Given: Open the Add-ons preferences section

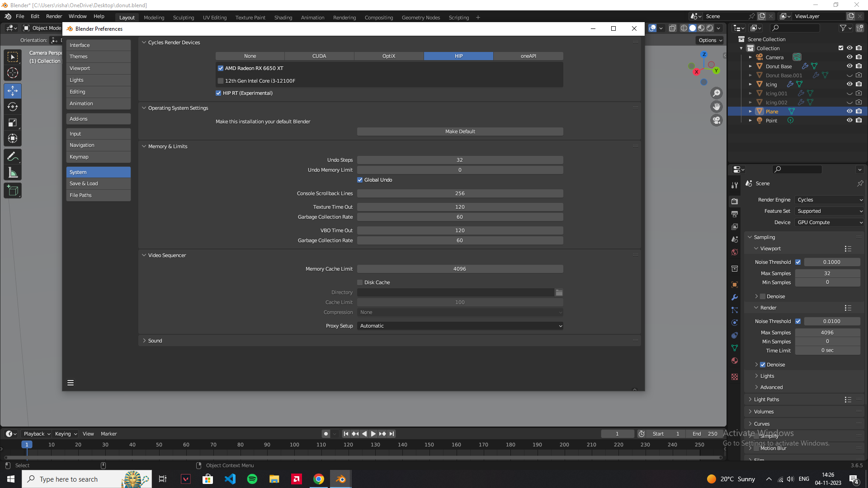Looking at the screenshot, I should (x=99, y=119).
